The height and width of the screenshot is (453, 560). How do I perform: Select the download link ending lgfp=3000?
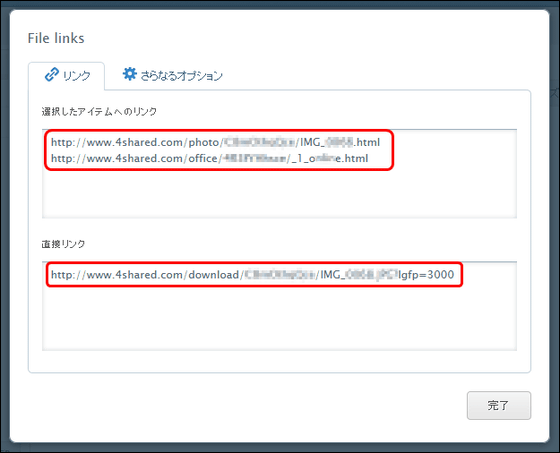point(252,274)
